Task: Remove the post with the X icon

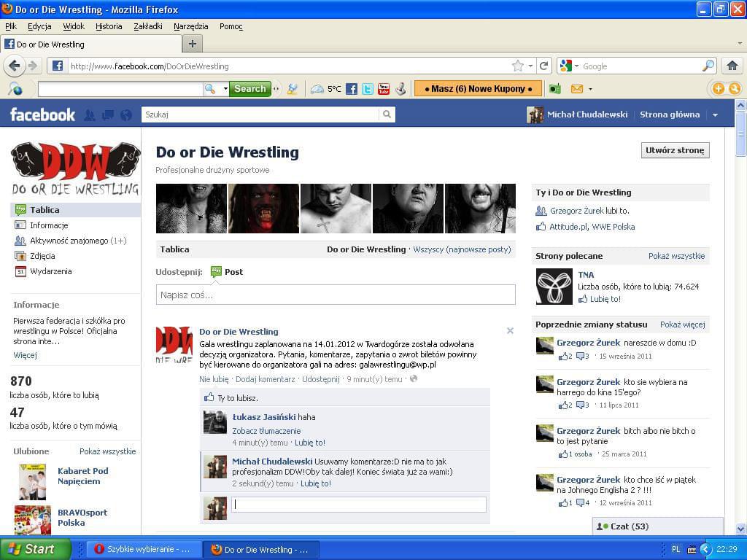Action: pyautogui.click(x=510, y=330)
